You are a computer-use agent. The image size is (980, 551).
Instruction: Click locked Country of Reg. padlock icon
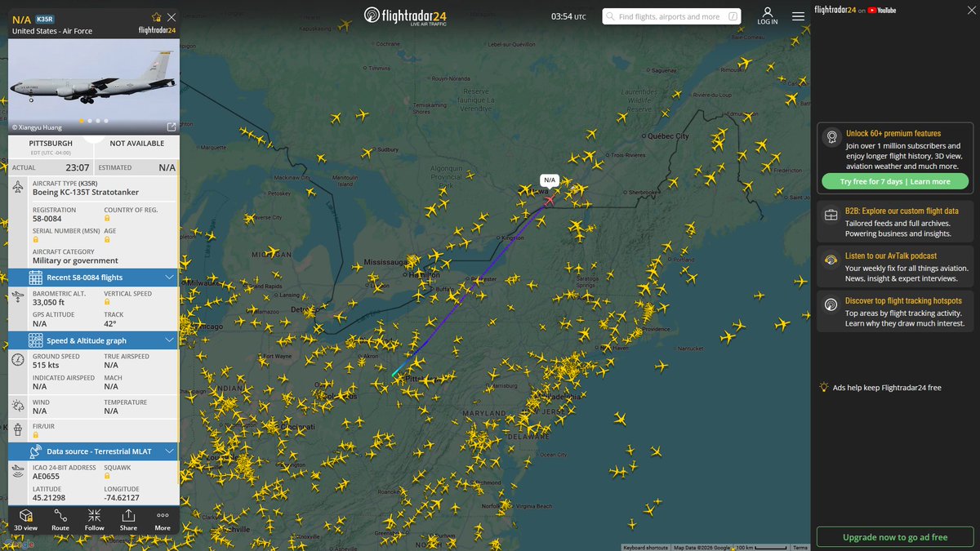tap(107, 219)
